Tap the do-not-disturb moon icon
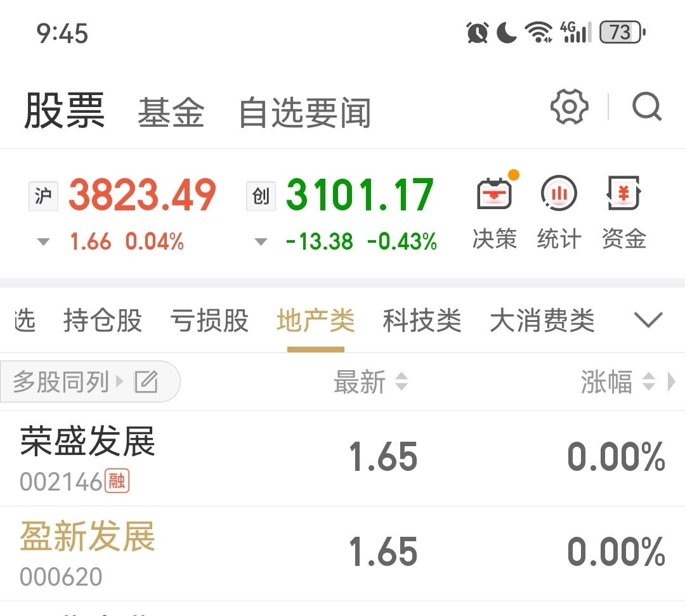Image resolution: width=685 pixels, height=616 pixels. [507, 33]
